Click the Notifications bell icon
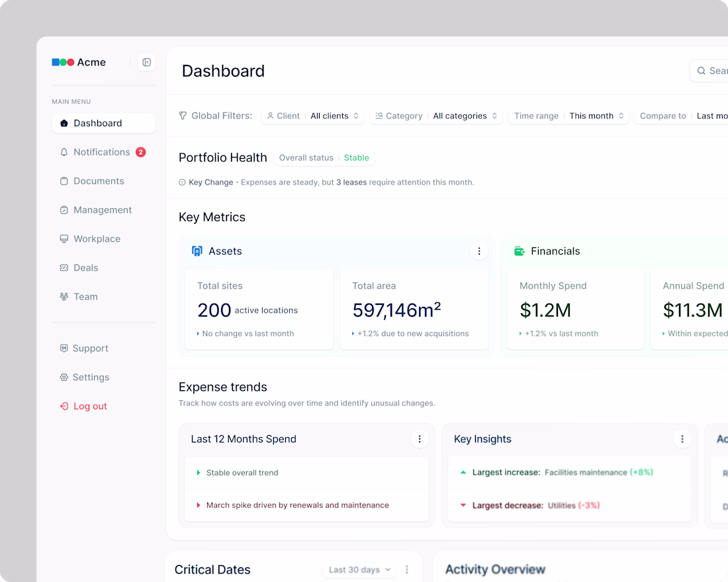728x582 pixels. 64,152
